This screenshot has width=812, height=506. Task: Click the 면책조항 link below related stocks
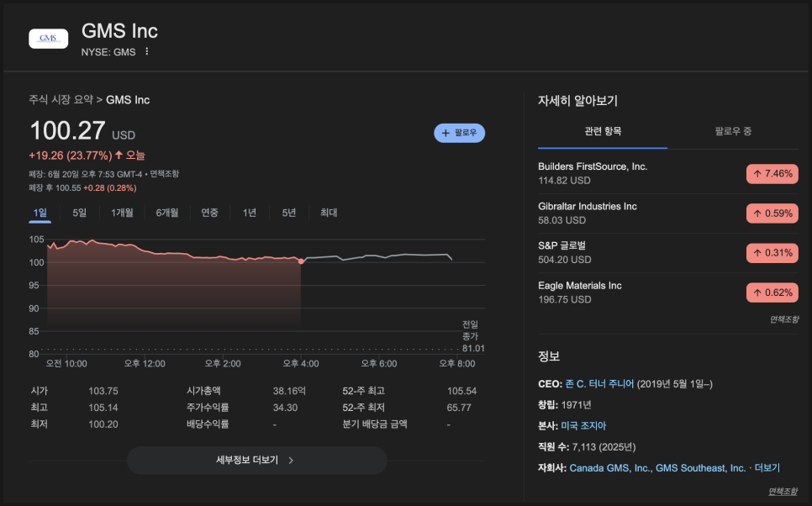pyautogui.click(x=783, y=319)
